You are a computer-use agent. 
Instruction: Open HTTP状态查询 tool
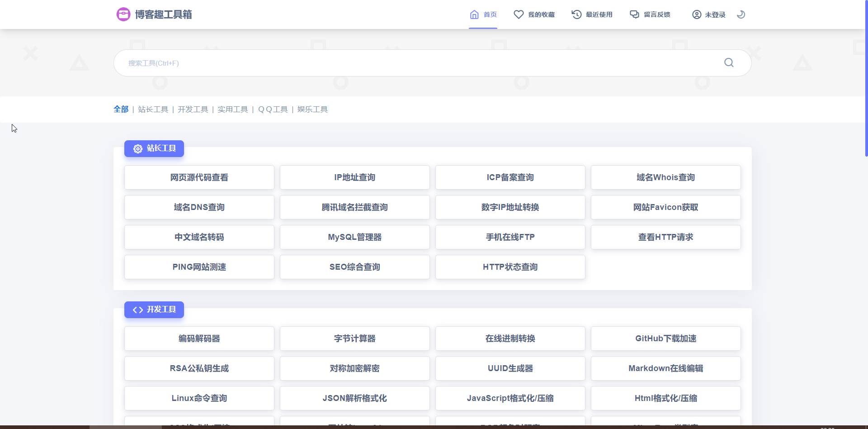pyautogui.click(x=510, y=267)
